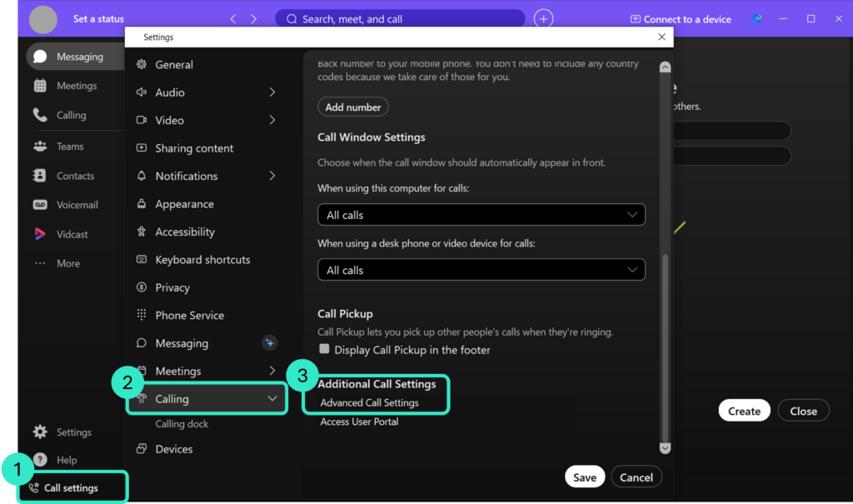Click the Contacts card sidebar icon

40,175
